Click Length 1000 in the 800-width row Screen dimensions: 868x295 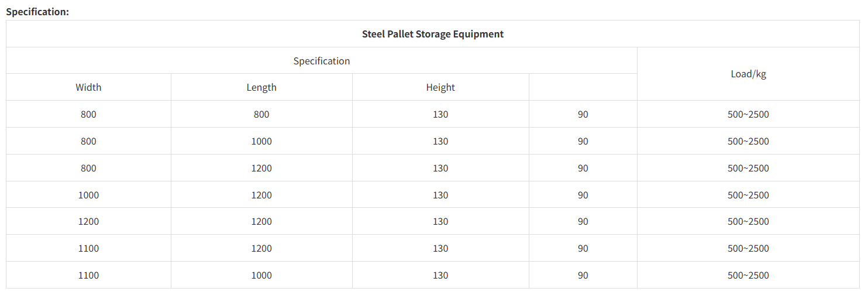pyautogui.click(x=261, y=141)
